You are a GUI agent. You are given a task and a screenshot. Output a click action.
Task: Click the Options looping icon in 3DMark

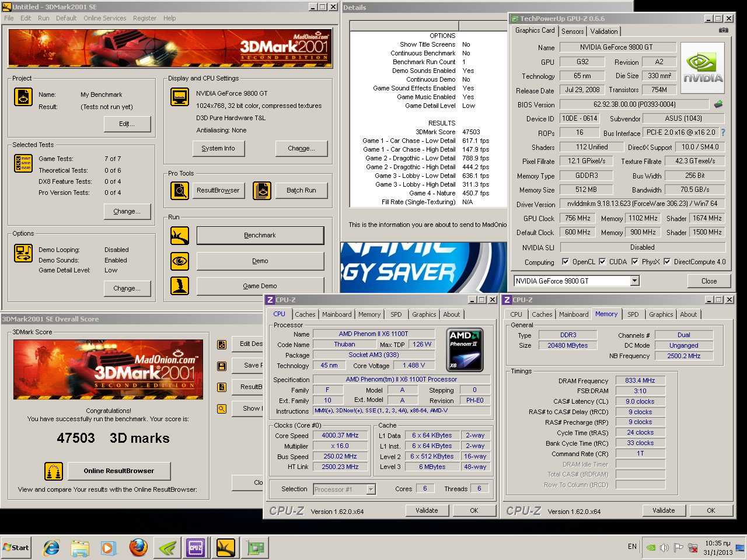(x=23, y=253)
